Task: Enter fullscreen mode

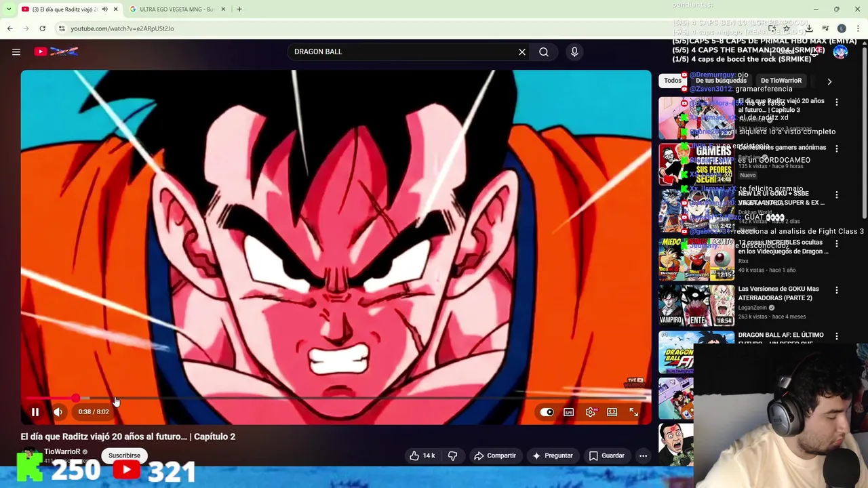Action: (633, 411)
